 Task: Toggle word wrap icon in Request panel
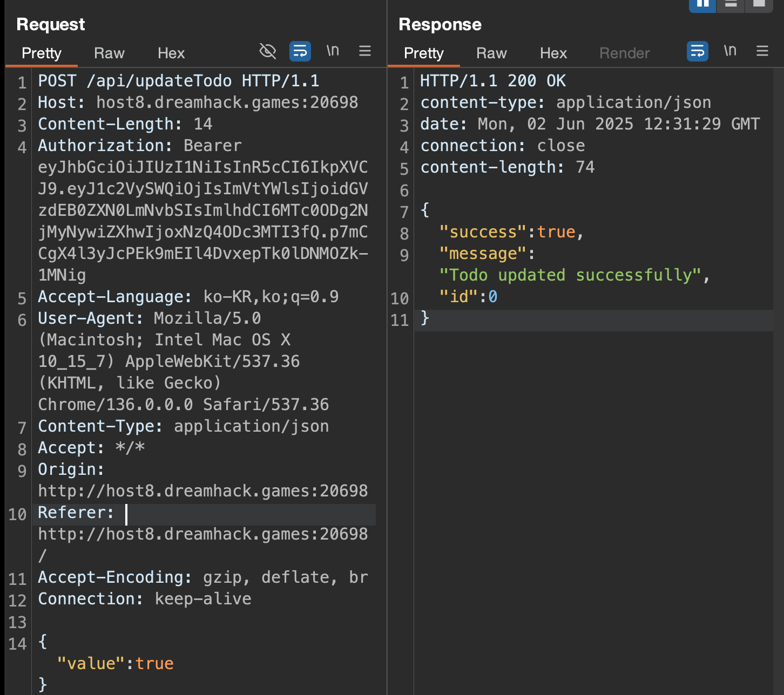click(300, 51)
